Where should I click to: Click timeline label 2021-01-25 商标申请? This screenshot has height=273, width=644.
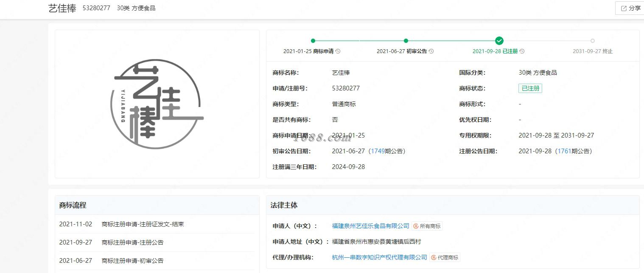[308, 51]
